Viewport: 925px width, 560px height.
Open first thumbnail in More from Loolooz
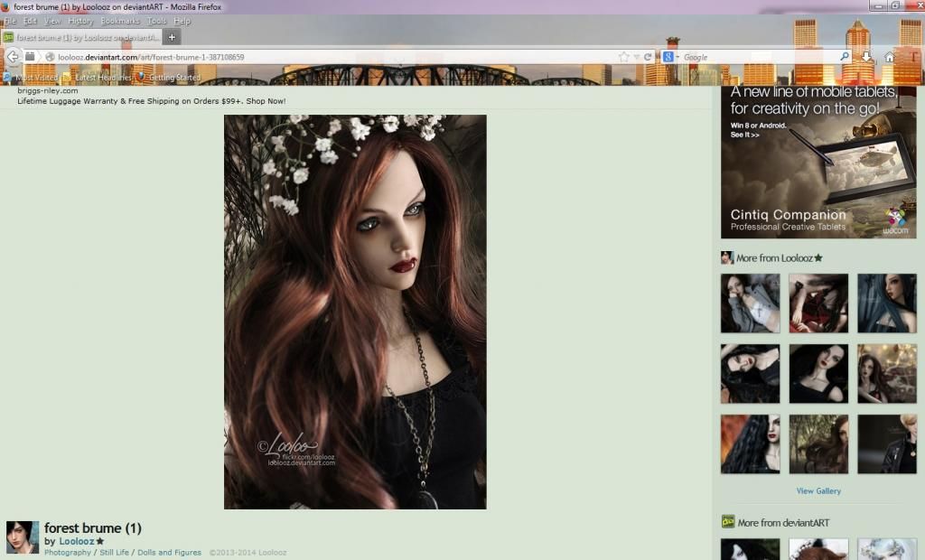click(x=751, y=303)
